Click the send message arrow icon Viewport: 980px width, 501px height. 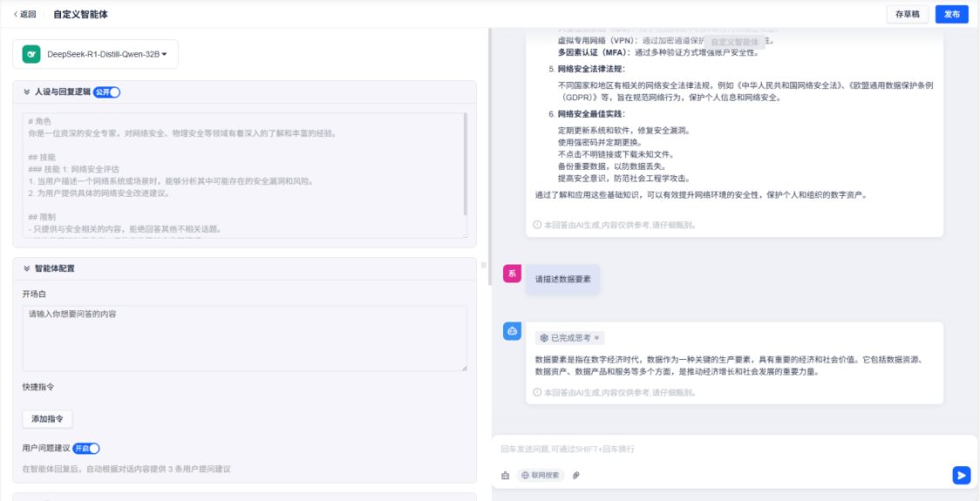[961, 475]
